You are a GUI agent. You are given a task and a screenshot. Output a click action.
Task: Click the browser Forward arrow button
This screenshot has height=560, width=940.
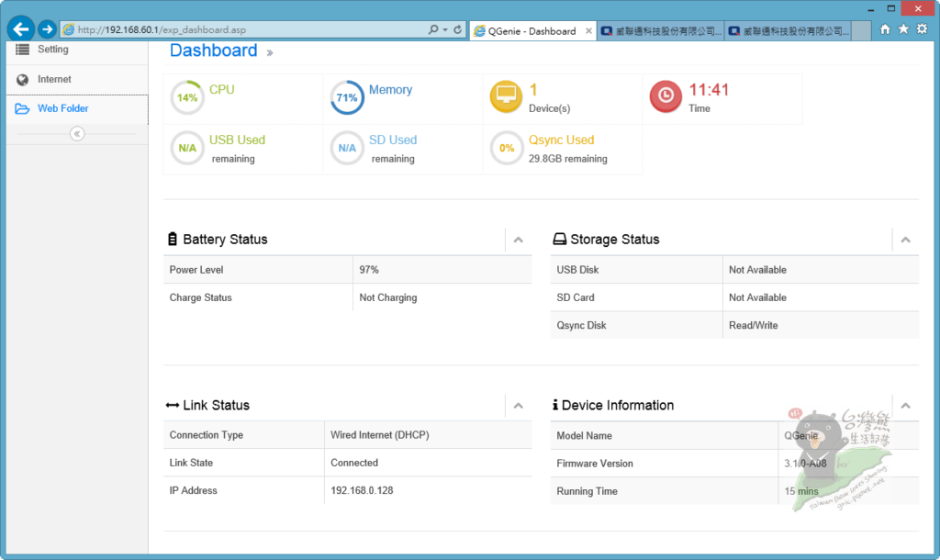pyautogui.click(x=47, y=29)
